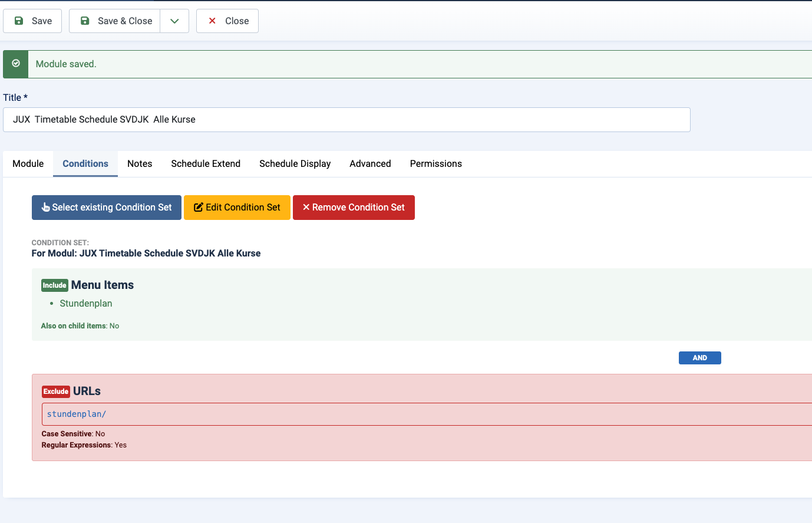This screenshot has height=523, width=812.
Task: Click Save & Close
Action: click(x=115, y=21)
